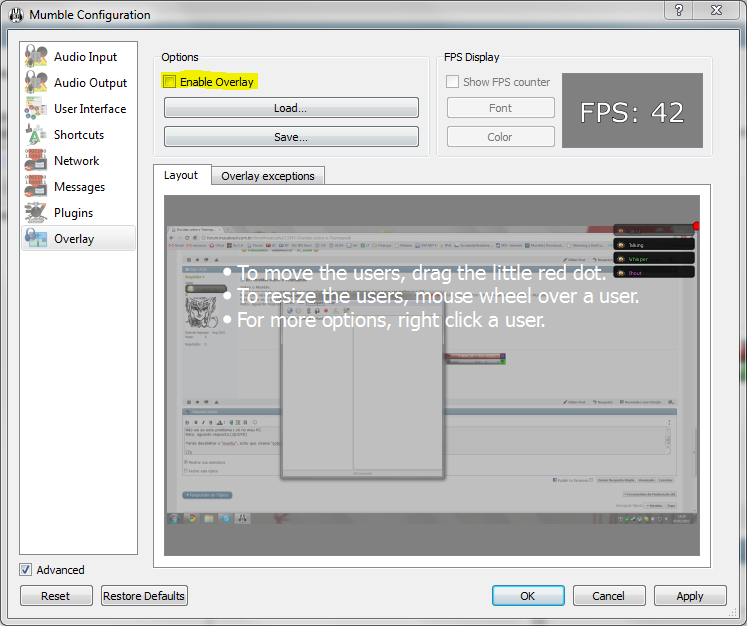Enable the Overlay checkbox
Viewport: 747px width, 626px height.
tap(170, 82)
